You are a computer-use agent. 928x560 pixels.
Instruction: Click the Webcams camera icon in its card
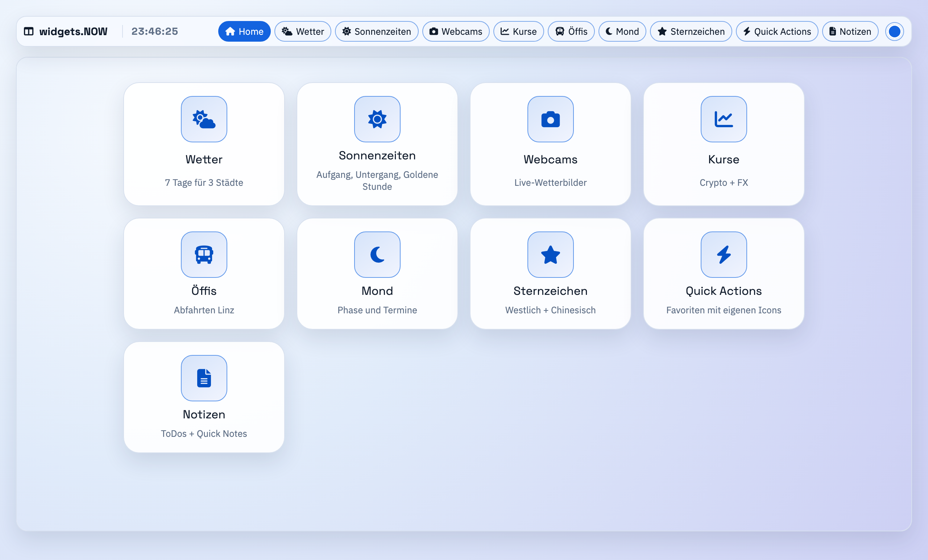[x=550, y=119]
